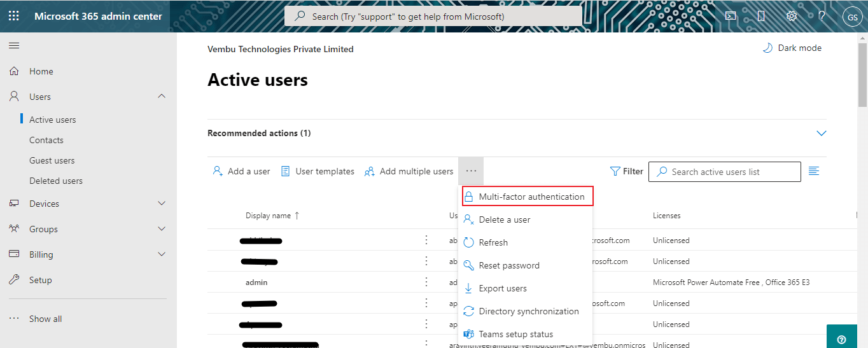This screenshot has width=868, height=348.
Task: Click Microsoft 365 admin center title
Action: pyautogui.click(x=98, y=16)
